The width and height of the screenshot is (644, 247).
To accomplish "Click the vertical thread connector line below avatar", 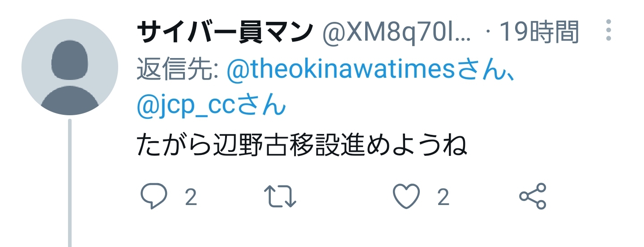I will pos(70,183).
